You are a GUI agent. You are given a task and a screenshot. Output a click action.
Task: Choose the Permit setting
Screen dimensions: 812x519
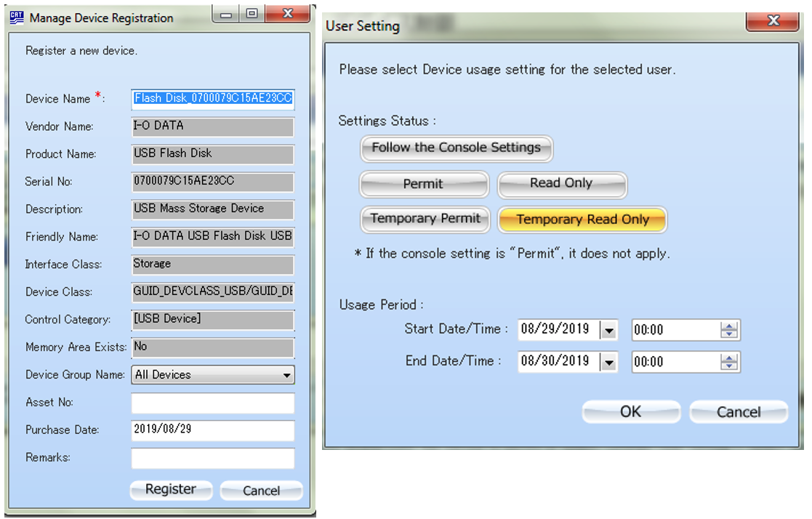(x=423, y=185)
